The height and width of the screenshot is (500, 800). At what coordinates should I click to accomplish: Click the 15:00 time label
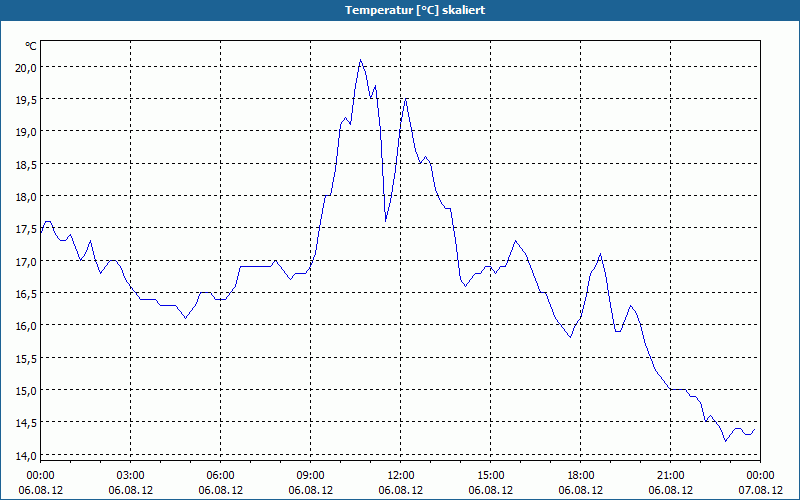click(x=490, y=475)
